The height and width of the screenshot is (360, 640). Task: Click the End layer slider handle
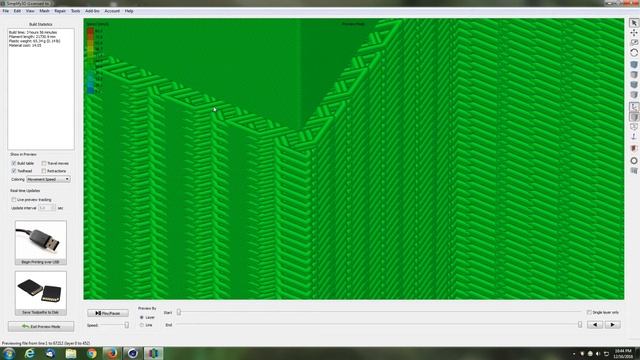coord(580,325)
